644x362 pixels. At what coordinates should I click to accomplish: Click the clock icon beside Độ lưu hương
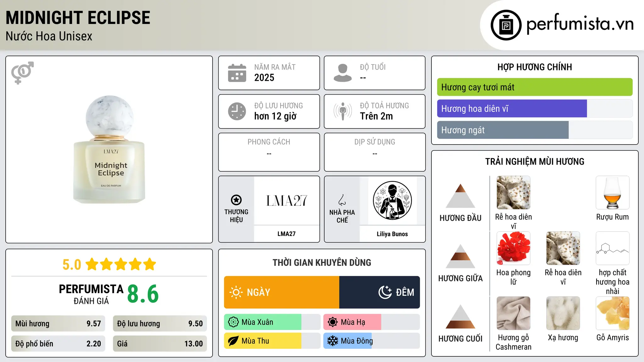click(x=237, y=111)
